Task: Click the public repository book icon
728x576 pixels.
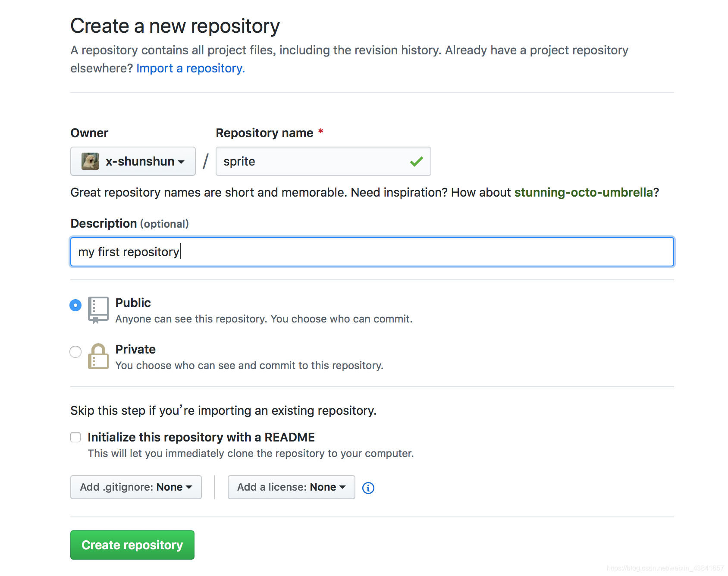Action: point(98,310)
